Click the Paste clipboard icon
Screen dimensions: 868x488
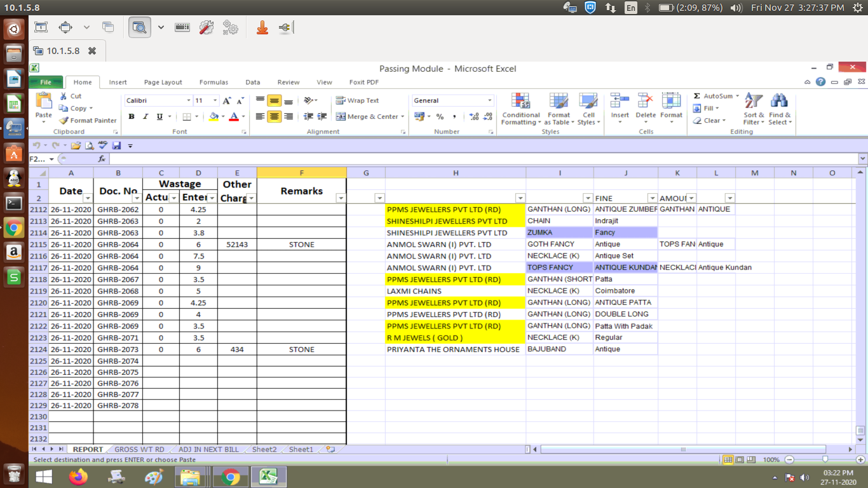click(x=44, y=101)
